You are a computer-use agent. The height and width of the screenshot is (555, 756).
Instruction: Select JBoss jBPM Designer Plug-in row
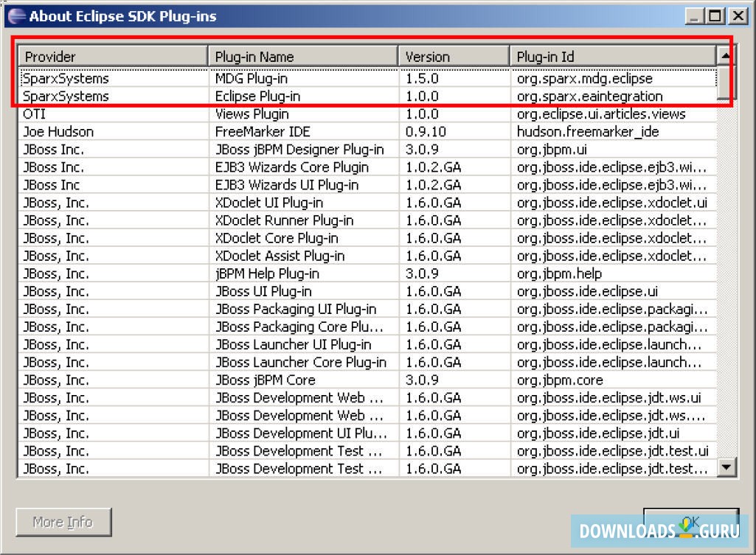pos(367,150)
